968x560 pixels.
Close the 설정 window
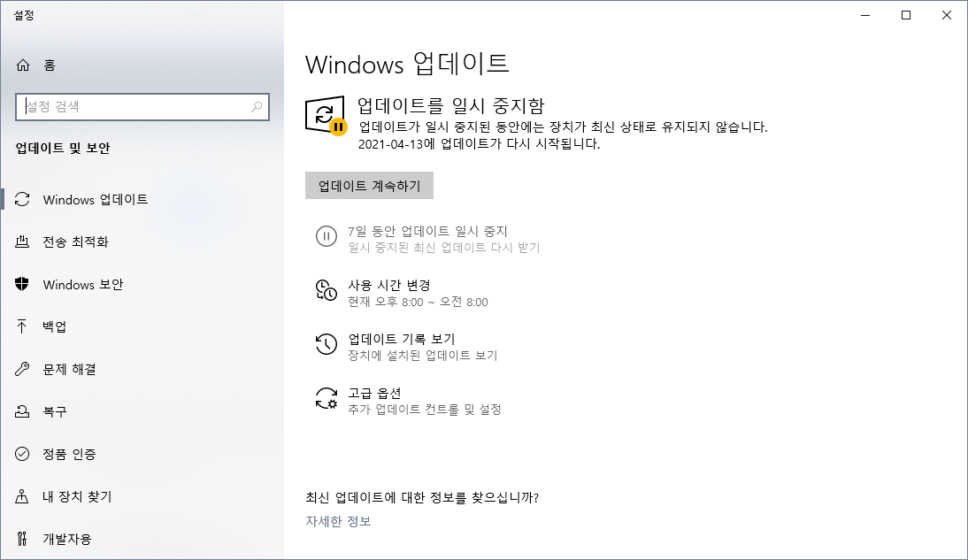pyautogui.click(x=947, y=15)
